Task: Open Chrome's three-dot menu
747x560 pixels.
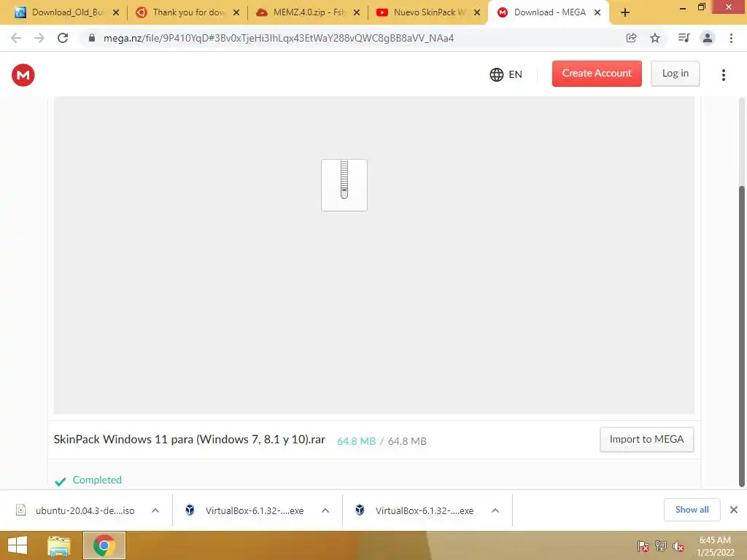Action: 731,38
